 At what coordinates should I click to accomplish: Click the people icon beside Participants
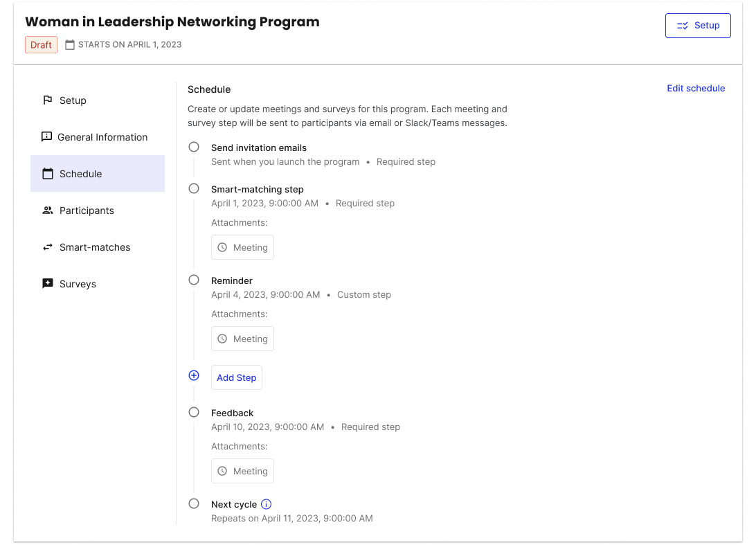tap(47, 211)
